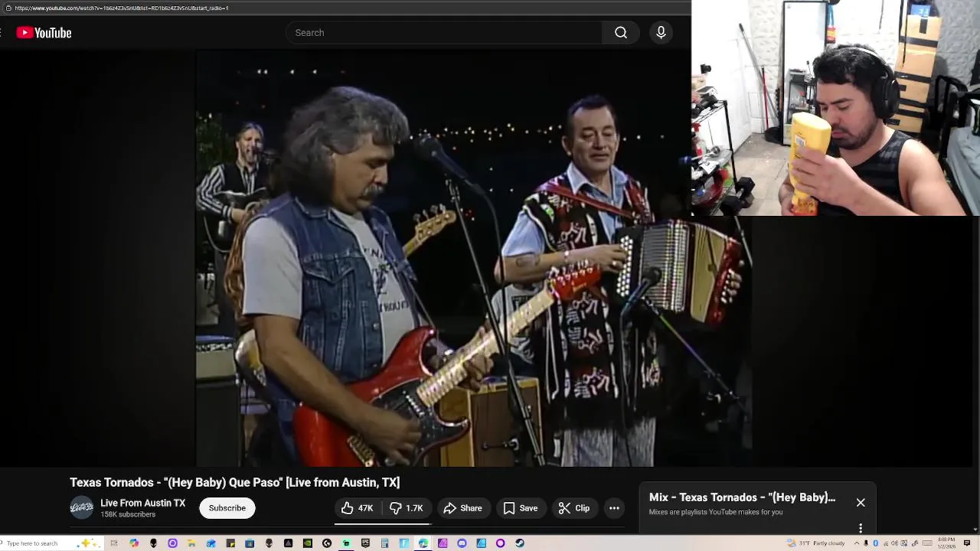The width and height of the screenshot is (980, 551).
Task: Click the Mix - Texas Tornados playlist title
Action: click(742, 497)
